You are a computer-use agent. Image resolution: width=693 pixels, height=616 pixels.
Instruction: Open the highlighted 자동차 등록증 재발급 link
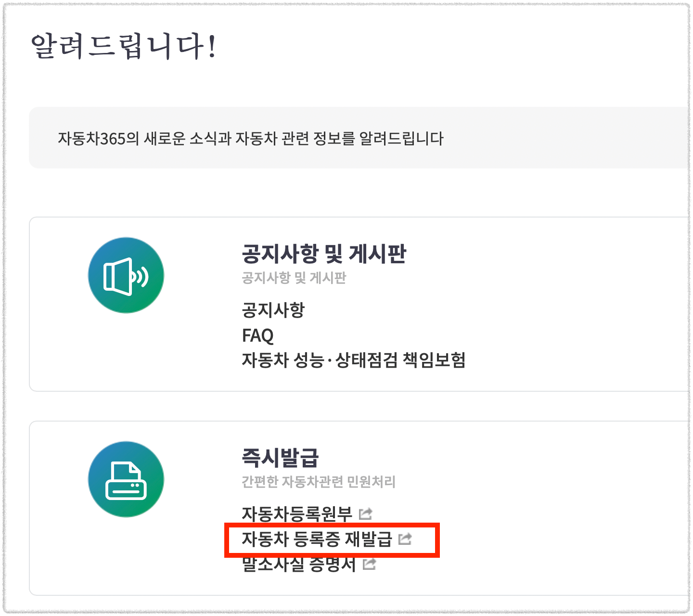[319, 539]
